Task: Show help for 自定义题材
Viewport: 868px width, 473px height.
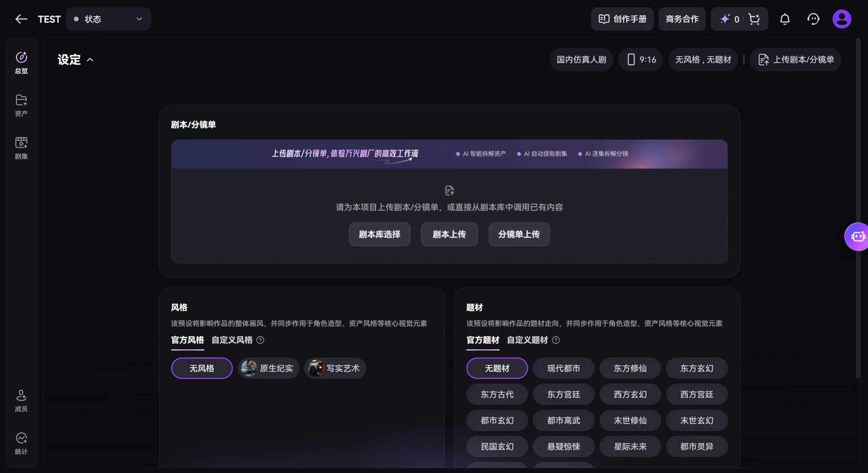Action: point(556,340)
